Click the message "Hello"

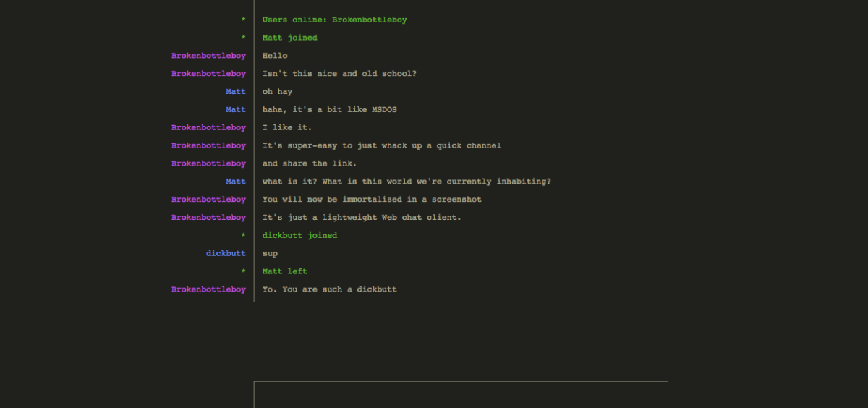pos(275,56)
